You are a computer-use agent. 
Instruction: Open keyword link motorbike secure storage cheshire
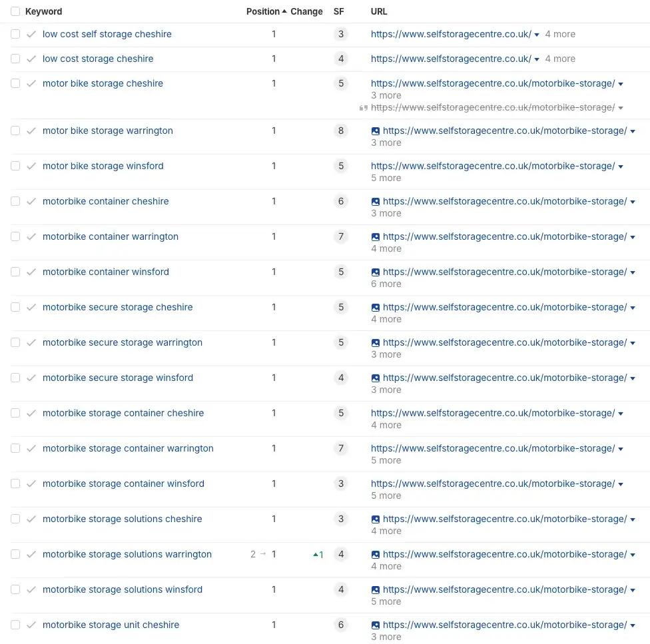pyautogui.click(x=118, y=307)
